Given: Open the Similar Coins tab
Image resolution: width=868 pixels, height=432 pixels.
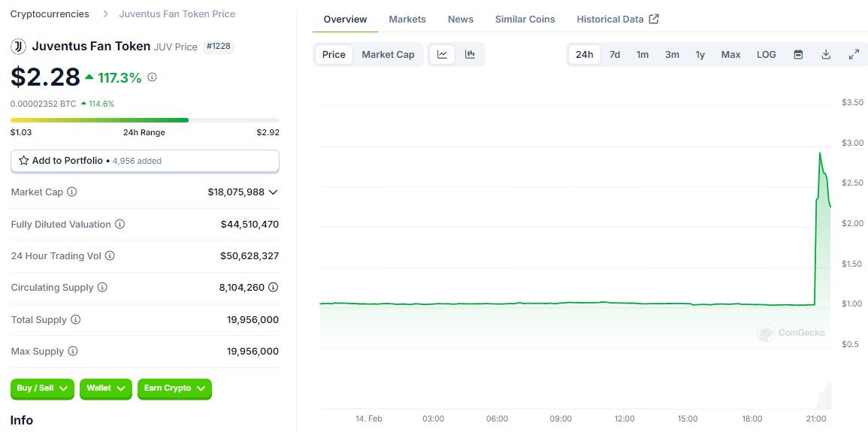Looking at the screenshot, I should click(x=525, y=19).
